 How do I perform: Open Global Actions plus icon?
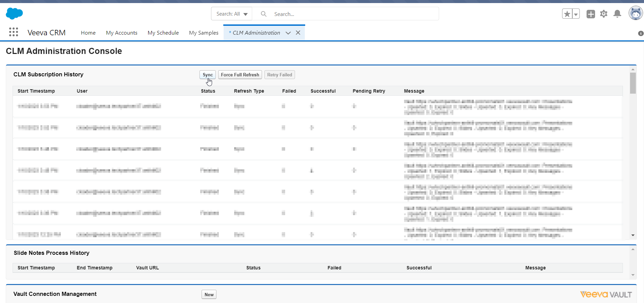tap(591, 14)
